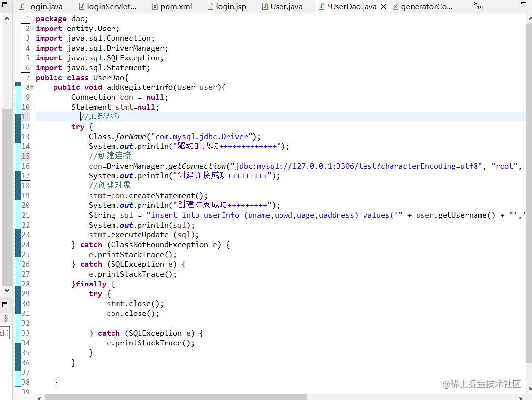Click line number 11 in the gutter
Screen dimensions: 532x400
click(26, 117)
